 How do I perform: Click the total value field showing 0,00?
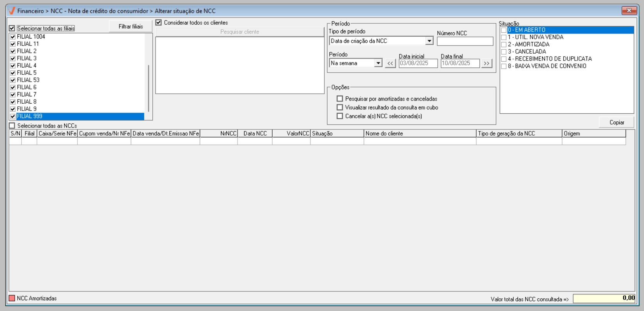click(x=604, y=298)
